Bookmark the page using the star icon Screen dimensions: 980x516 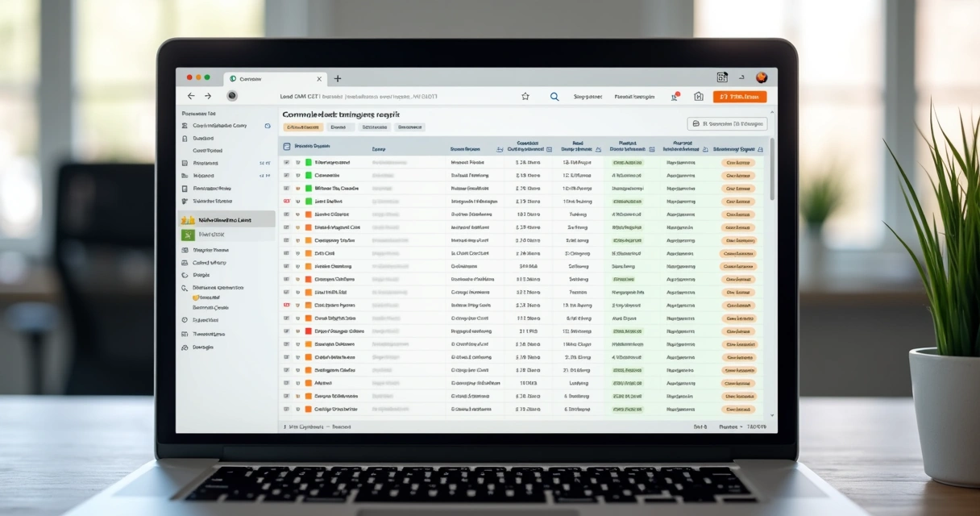pos(525,96)
